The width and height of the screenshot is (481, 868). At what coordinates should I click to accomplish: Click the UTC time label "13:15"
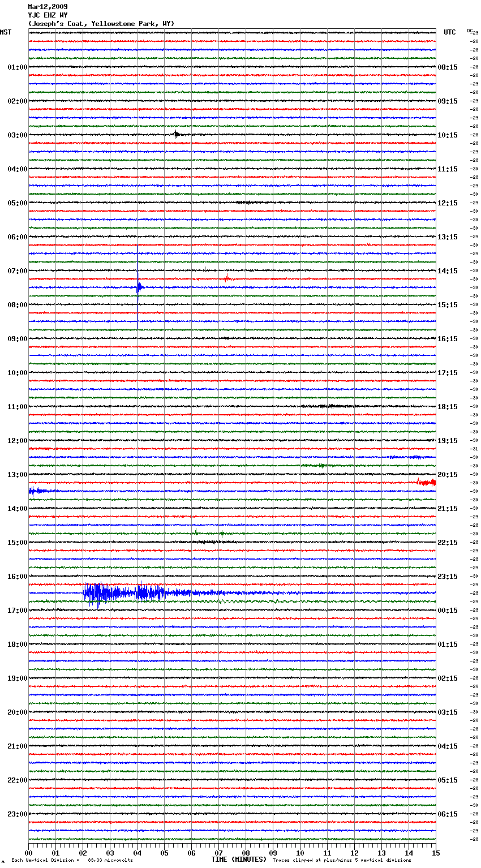(x=448, y=237)
